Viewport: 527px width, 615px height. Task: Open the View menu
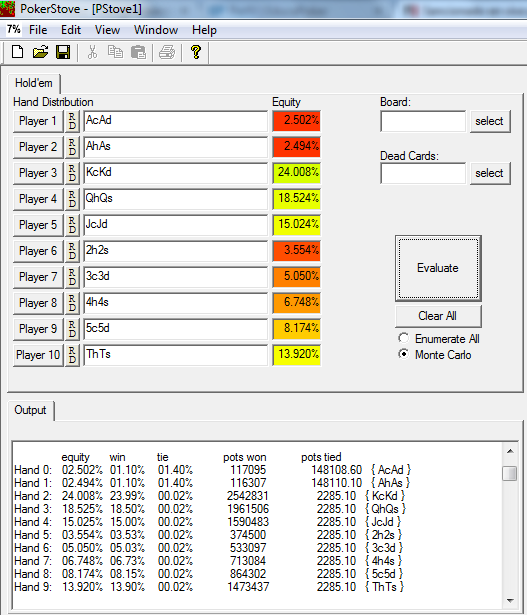(x=107, y=30)
